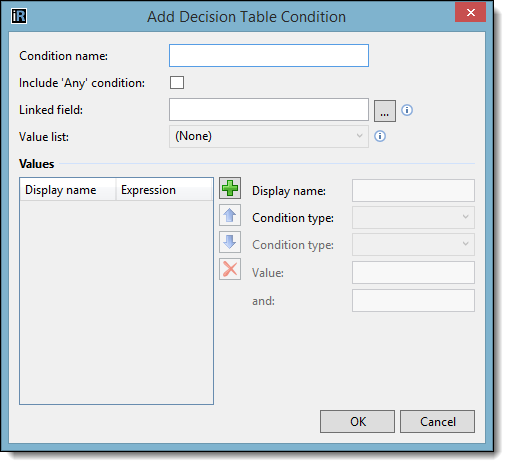The width and height of the screenshot is (509, 467).
Task: Click the iR application icon in title bar
Action: 19,16
